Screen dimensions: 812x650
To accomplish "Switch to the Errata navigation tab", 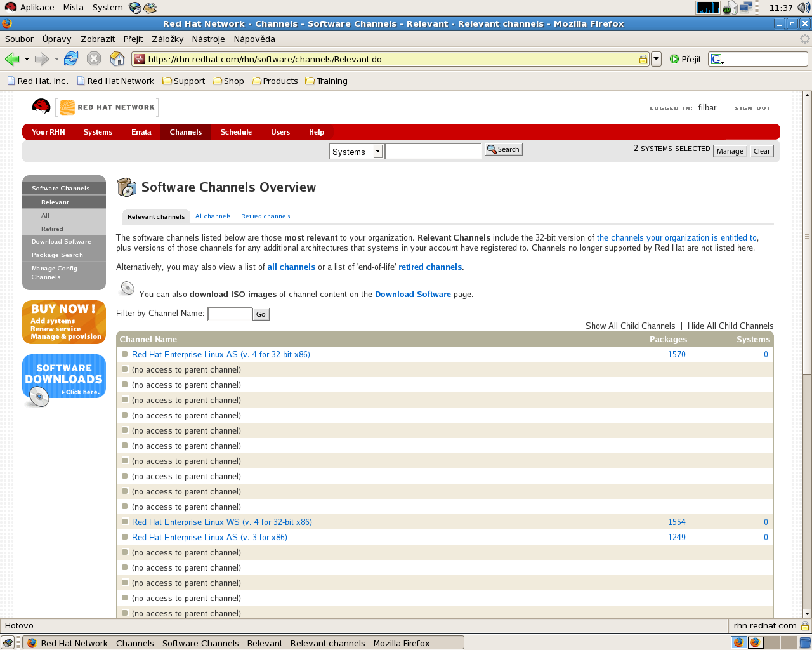I will [141, 132].
